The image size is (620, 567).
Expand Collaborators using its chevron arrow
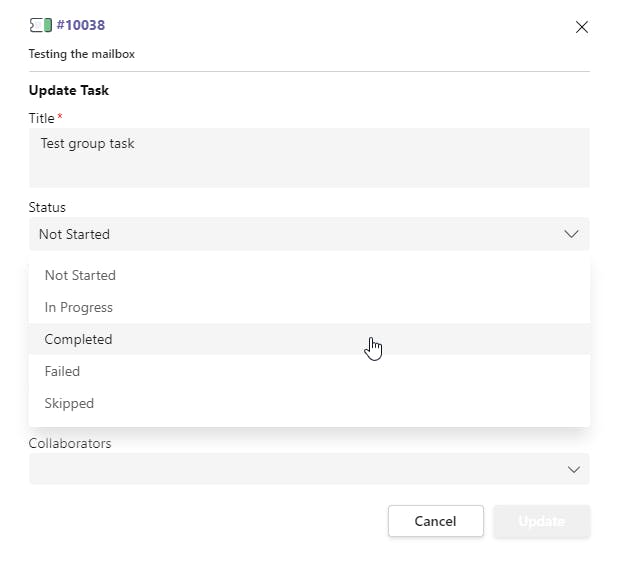[x=574, y=469]
